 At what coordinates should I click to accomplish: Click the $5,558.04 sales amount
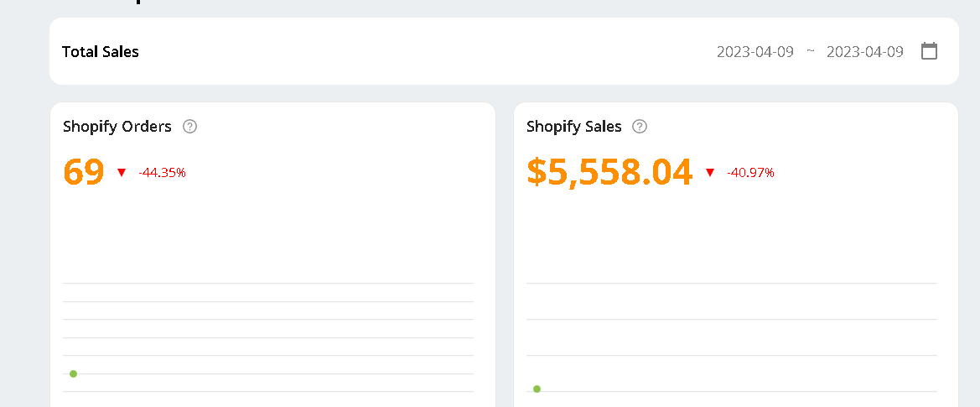(609, 172)
